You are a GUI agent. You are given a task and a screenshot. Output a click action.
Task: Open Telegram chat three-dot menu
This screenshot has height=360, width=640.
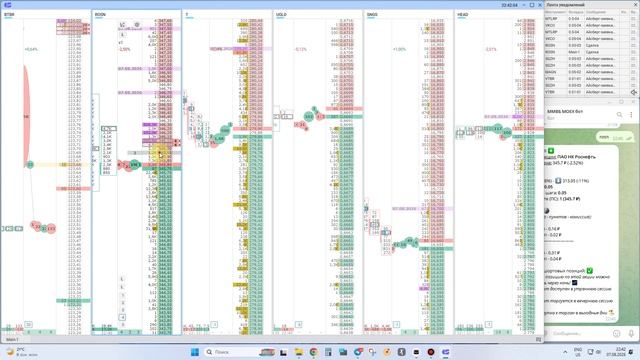[x=631, y=115]
